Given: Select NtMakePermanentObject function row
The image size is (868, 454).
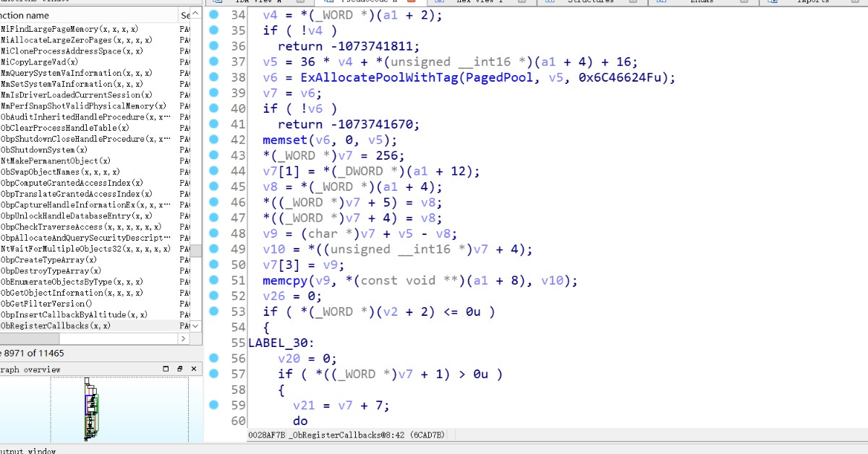Looking at the screenshot, I should [x=95, y=160].
